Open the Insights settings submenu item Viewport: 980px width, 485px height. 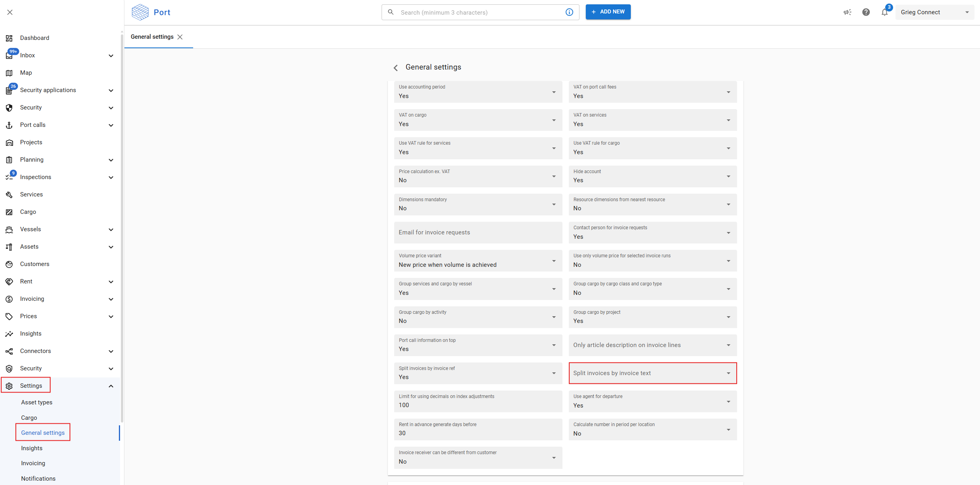coord(32,448)
